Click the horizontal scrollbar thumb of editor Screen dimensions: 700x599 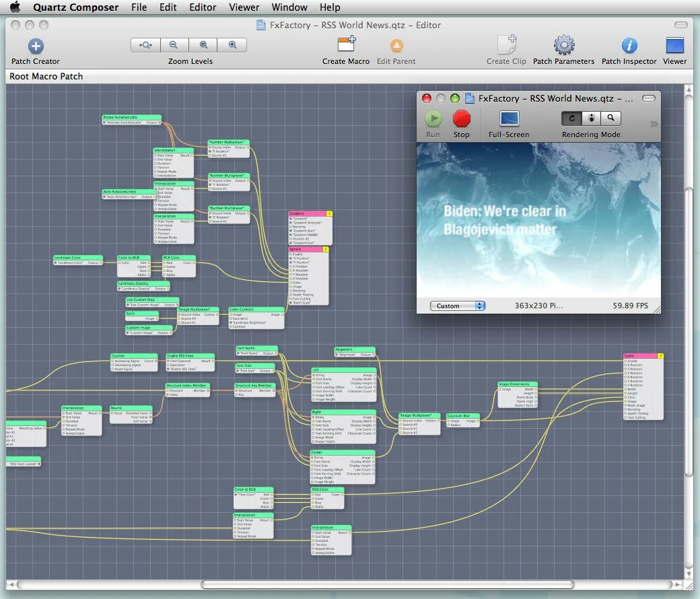[x=388, y=584]
